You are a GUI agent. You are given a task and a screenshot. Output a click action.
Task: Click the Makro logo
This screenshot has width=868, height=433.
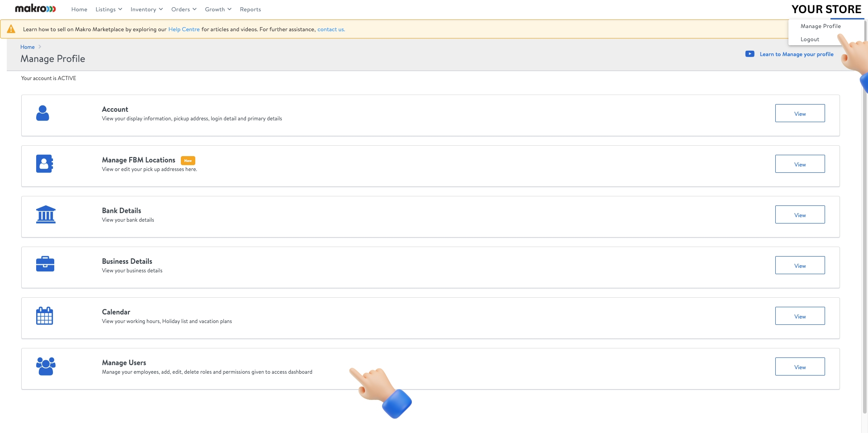pos(34,9)
